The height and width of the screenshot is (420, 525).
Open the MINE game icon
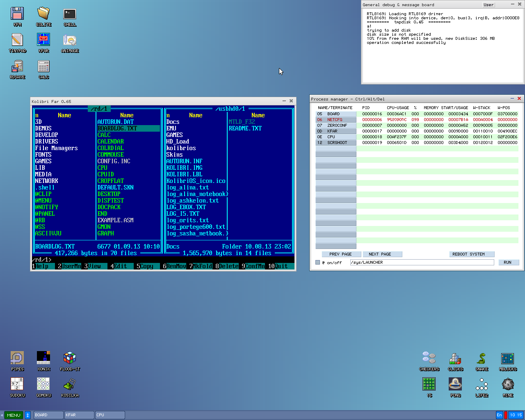pos(508,385)
